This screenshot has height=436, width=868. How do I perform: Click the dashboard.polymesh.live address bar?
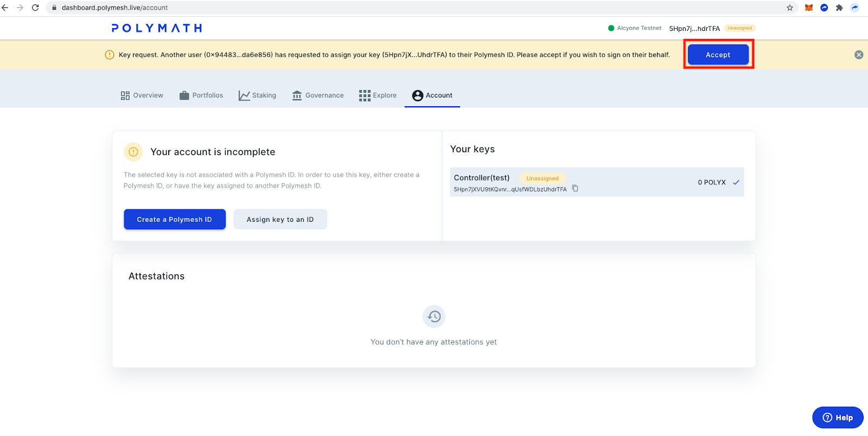click(423, 8)
